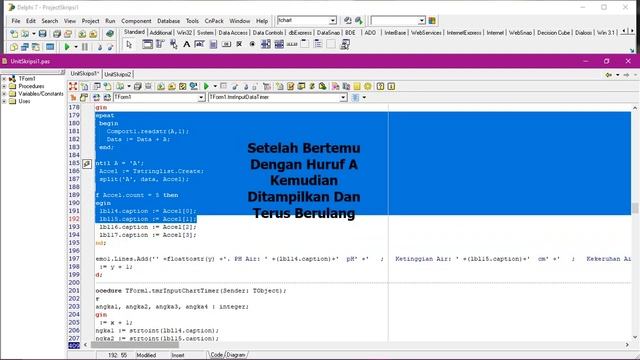Click the editor horizontal scrollbar thumb
This screenshot has width=640, height=360.
[x=135, y=345]
